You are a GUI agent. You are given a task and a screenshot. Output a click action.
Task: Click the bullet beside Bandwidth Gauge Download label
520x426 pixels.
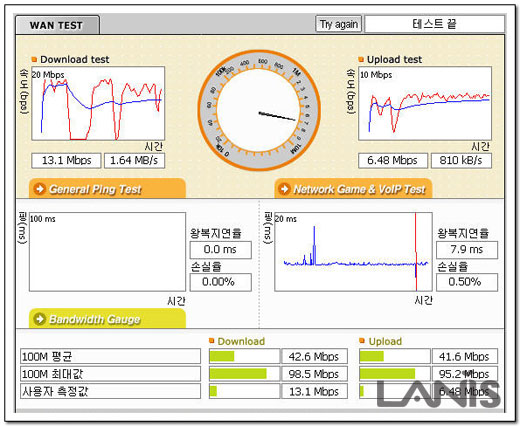211,340
